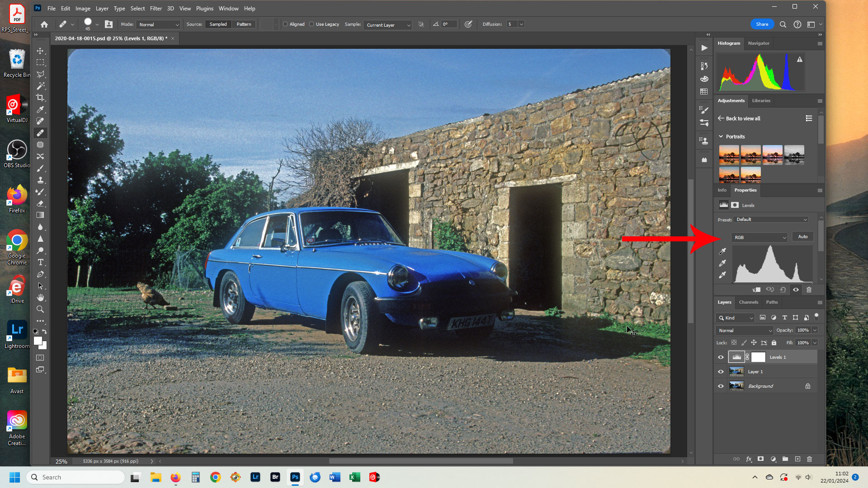868x488 pixels.
Task: Activate the Horizontal Type tool
Action: click(x=40, y=262)
